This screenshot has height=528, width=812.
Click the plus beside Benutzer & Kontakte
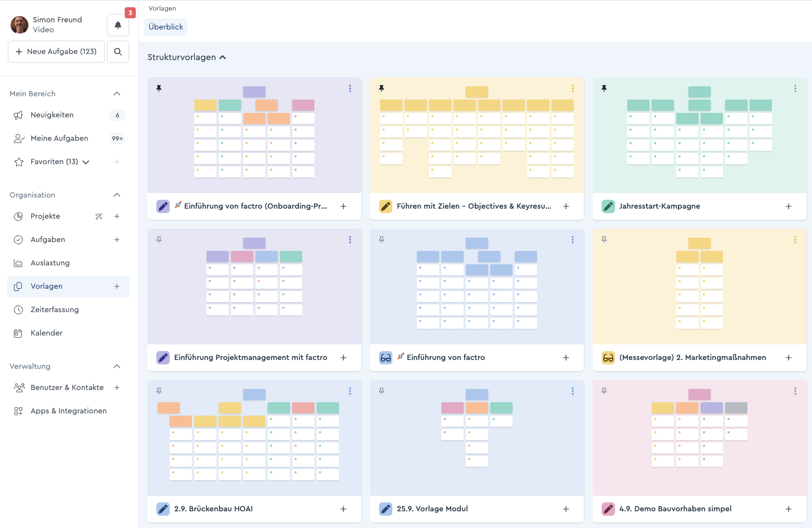click(x=117, y=388)
